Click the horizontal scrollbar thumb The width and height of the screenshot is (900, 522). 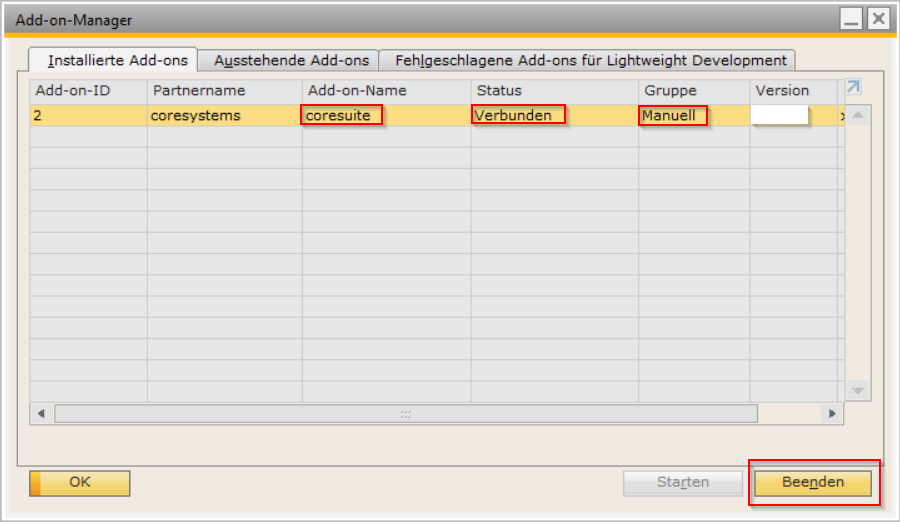(x=406, y=413)
